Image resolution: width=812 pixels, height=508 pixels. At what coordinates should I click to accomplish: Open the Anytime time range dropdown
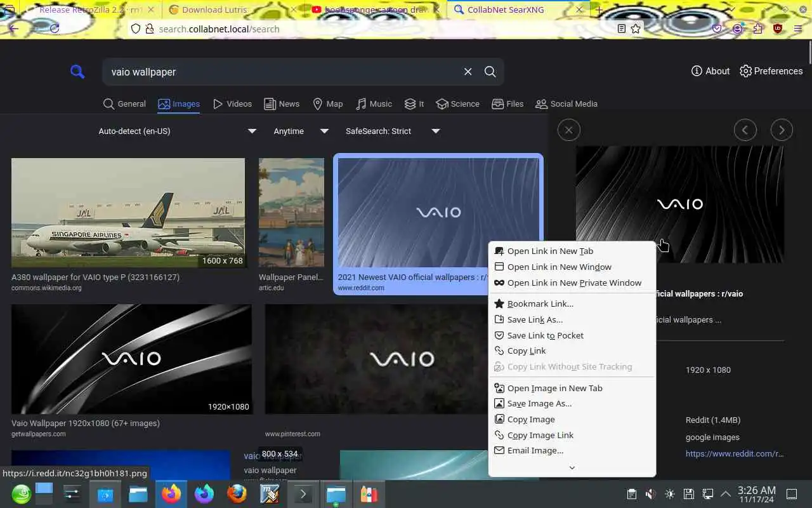click(x=301, y=131)
